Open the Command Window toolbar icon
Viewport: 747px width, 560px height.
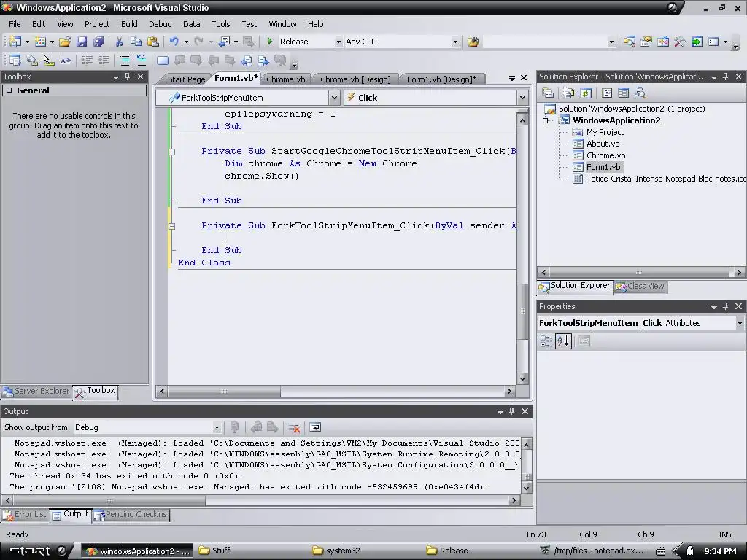[713, 42]
